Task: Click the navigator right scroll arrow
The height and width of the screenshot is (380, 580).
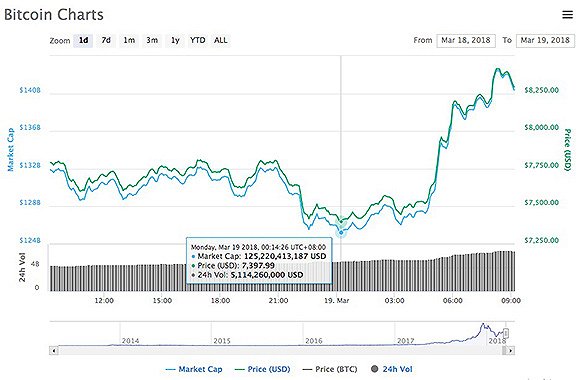Action: (510, 350)
